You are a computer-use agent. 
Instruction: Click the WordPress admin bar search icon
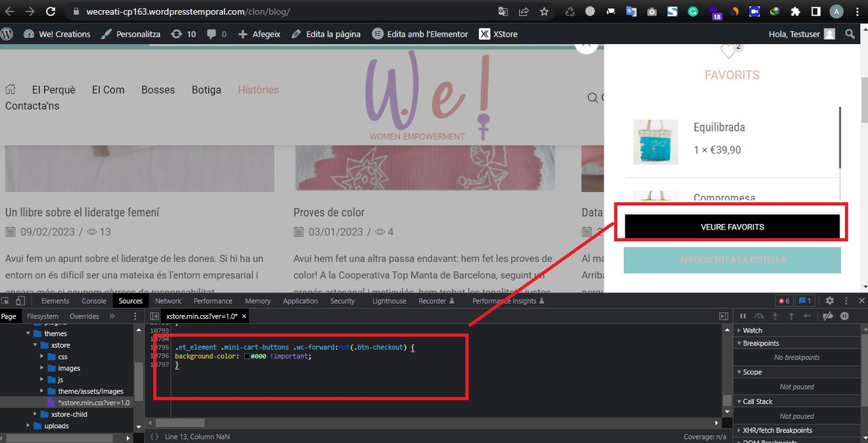tap(850, 34)
